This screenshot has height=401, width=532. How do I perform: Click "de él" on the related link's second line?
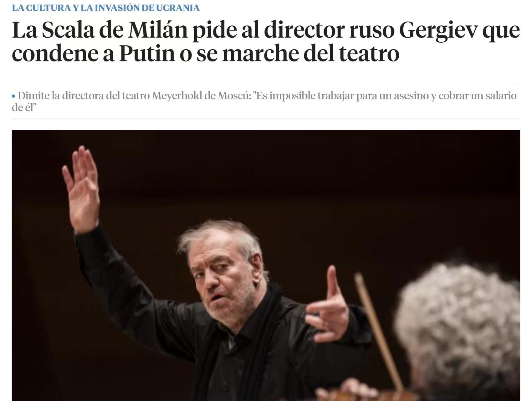(23, 107)
